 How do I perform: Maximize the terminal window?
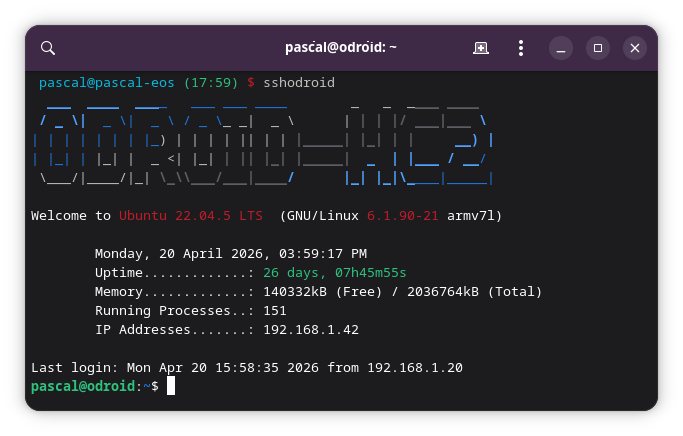[x=598, y=48]
